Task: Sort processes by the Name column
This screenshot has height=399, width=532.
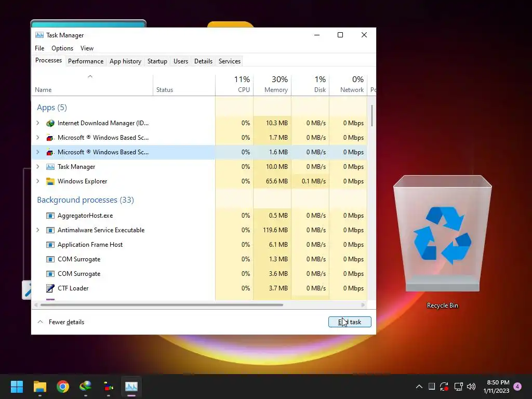Action: [x=92, y=85]
